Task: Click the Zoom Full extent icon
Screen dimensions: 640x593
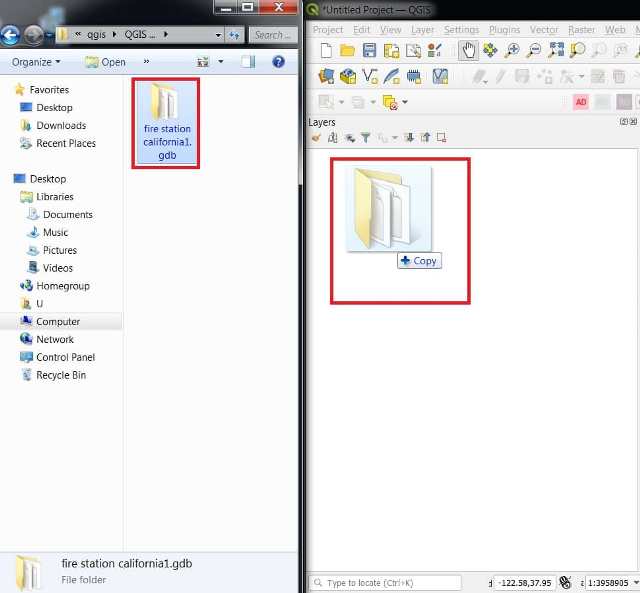Action: 556,50
